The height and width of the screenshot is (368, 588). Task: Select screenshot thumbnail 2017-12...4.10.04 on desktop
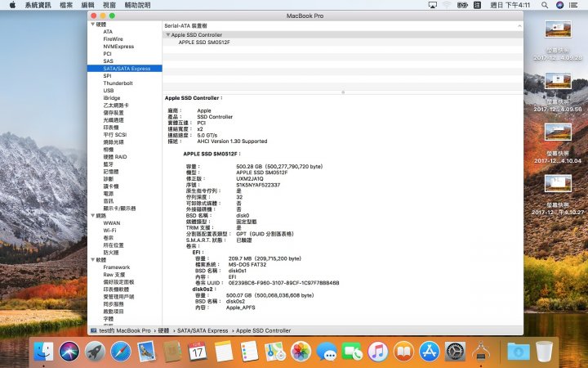click(558, 132)
